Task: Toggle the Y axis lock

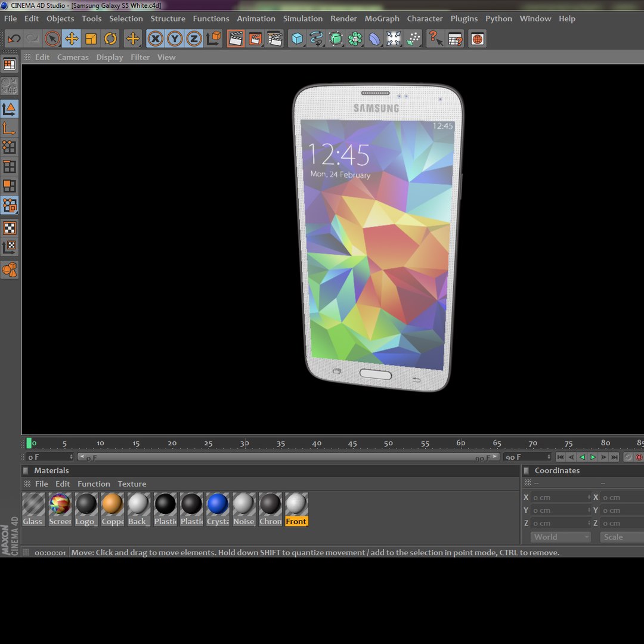Action: 175,39
